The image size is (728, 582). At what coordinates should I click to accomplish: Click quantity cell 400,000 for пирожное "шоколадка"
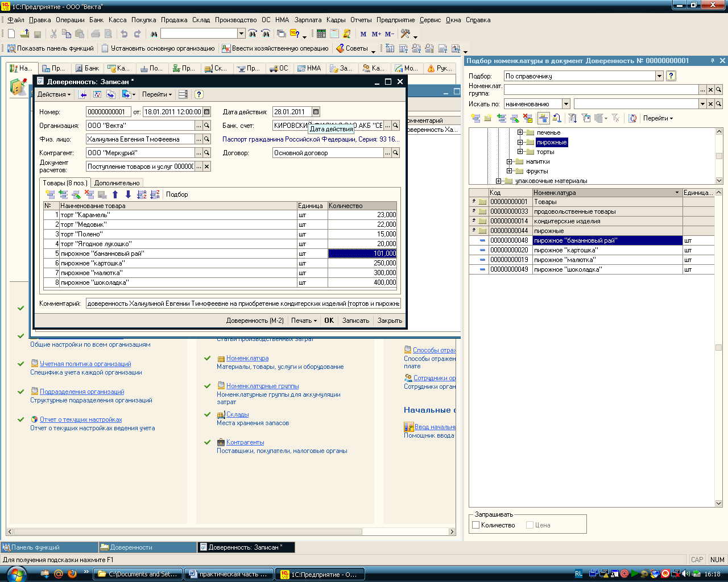point(362,282)
